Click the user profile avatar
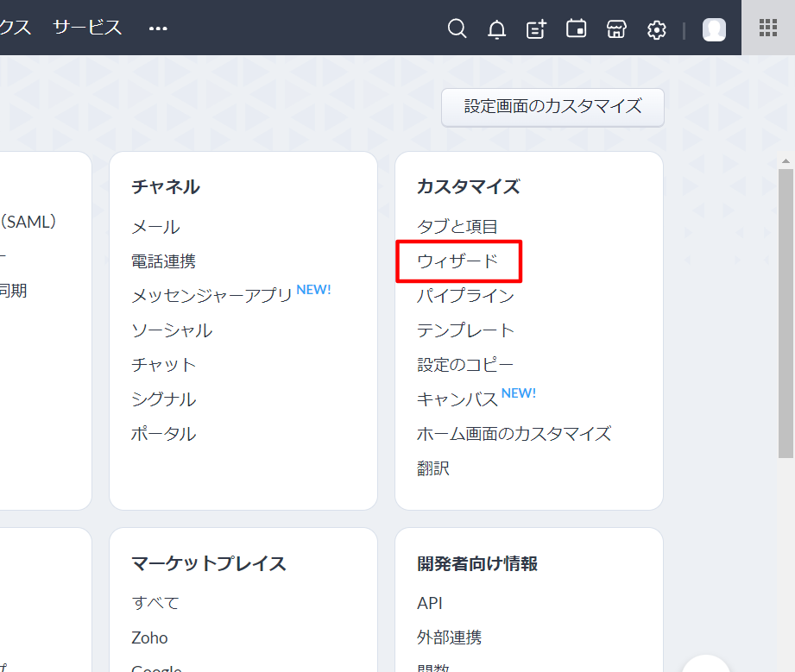 pos(714,29)
